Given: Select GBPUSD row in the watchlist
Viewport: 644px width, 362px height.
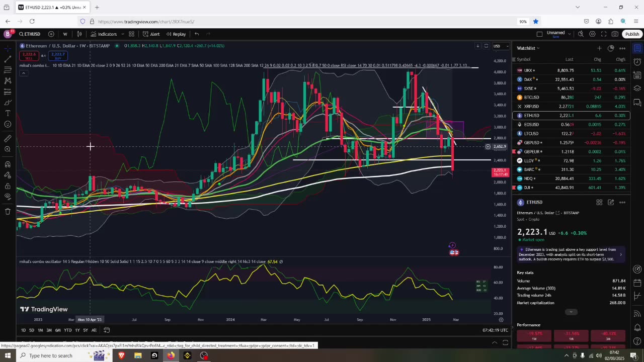Looking at the screenshot, I should [571, 143].
